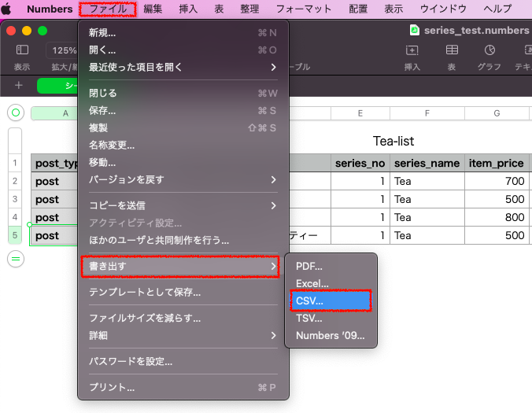Open the ファイル menu
Image resolution: width=532 pixels, height=413 pixels.
[x=108, y=9]
